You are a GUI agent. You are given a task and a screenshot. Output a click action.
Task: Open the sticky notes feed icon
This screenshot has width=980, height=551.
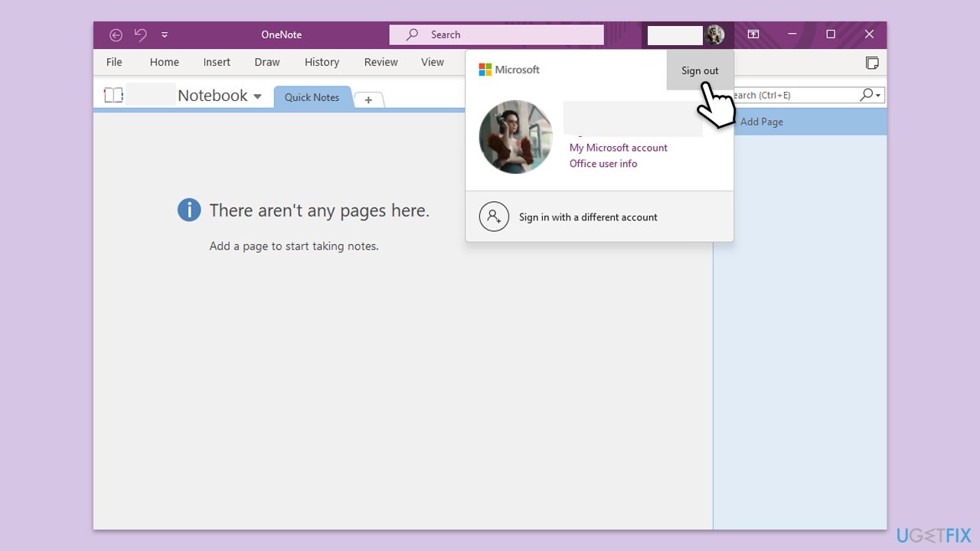click(871, 63)
